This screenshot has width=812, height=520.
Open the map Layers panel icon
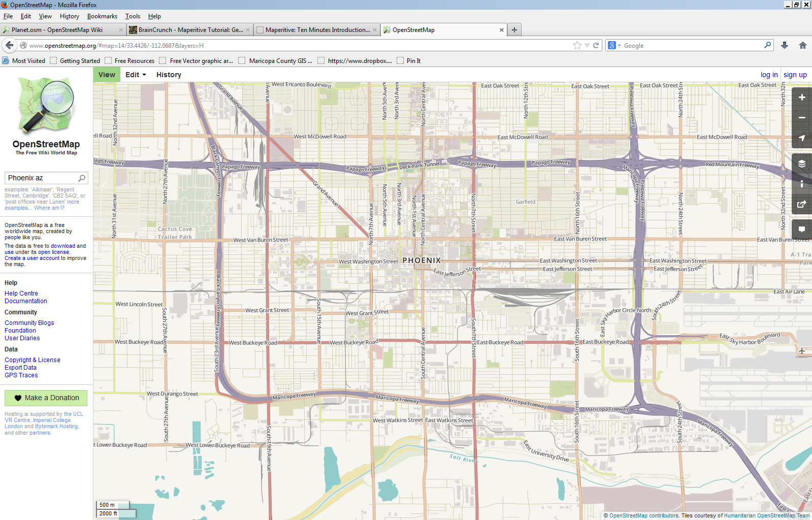802,164
